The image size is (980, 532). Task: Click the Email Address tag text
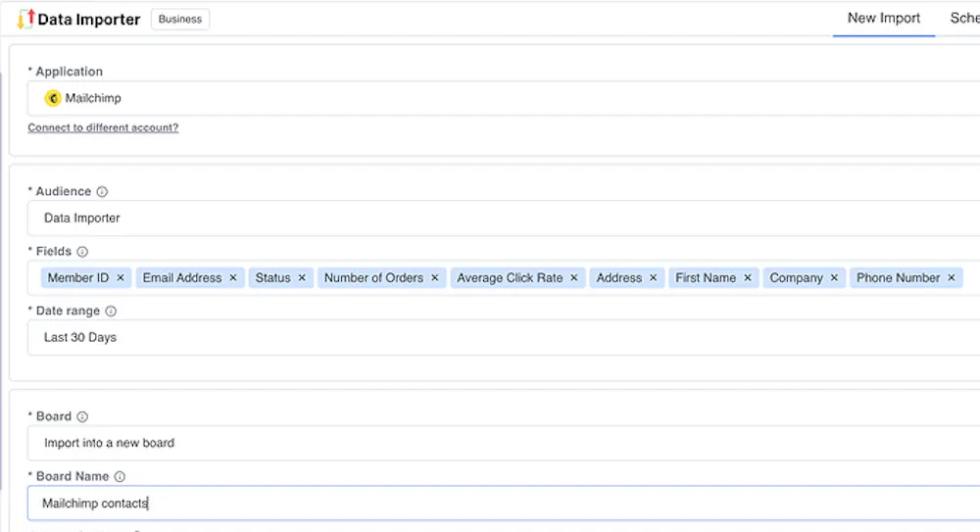point(182,277)
